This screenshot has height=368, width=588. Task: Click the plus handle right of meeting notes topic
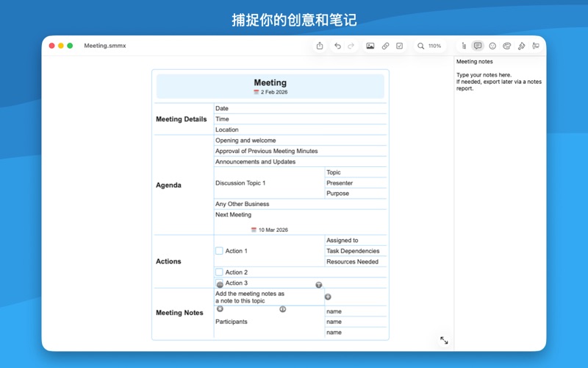click(328, 297)
